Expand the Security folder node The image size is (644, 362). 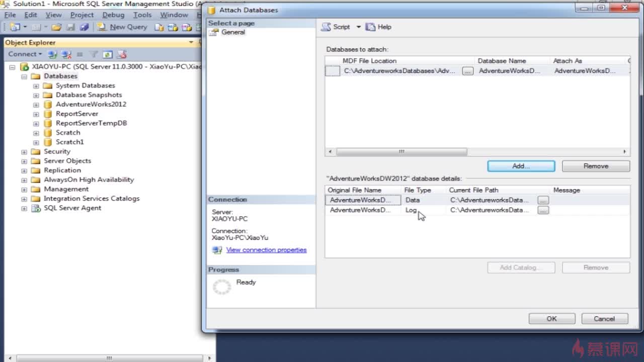pos(24,152)
